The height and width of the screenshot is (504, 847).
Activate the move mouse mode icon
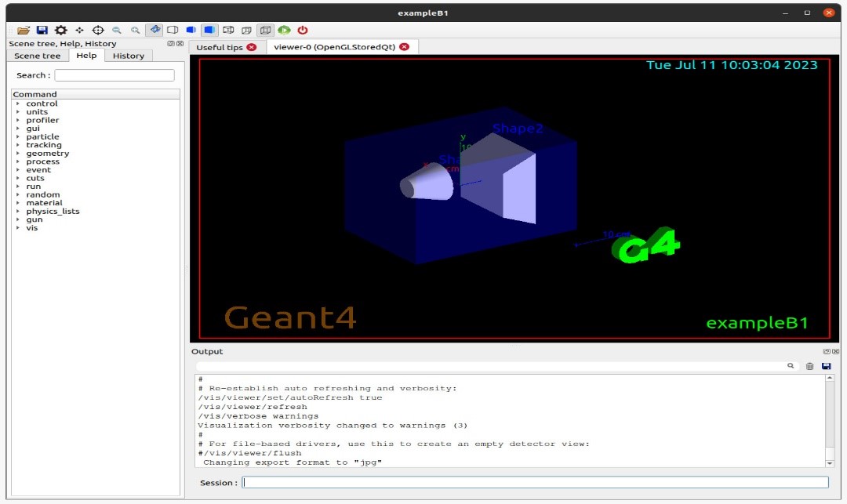(79, 31)
